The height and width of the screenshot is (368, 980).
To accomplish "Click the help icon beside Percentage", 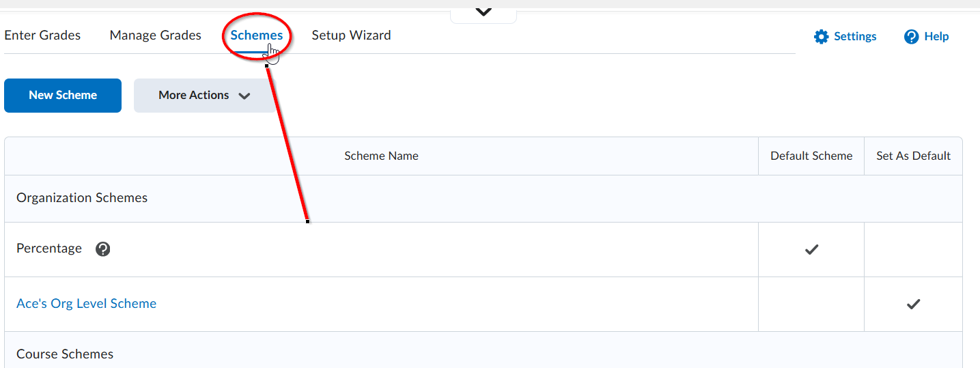I will pyautogui.click(x=103, y=249).
